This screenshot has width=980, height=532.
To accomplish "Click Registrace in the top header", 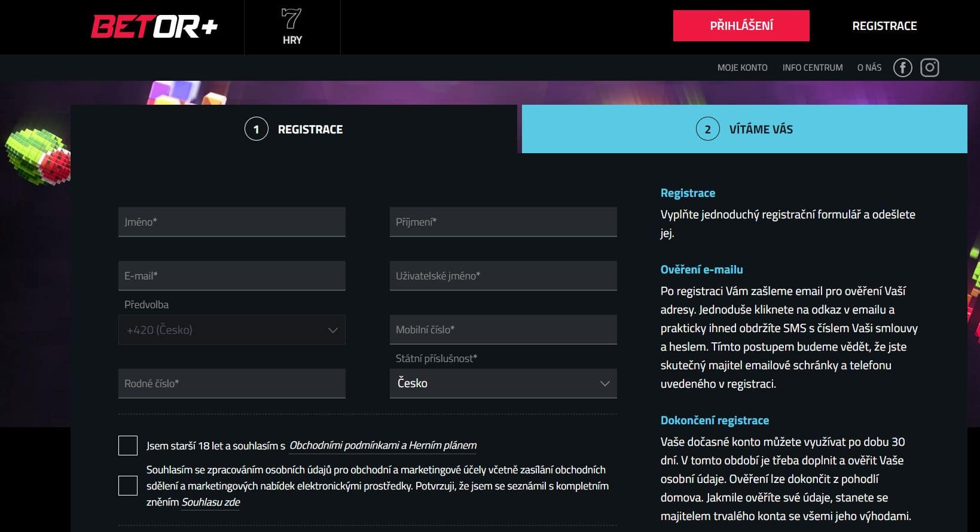I will pyautogui.click(x=884, y=26).
